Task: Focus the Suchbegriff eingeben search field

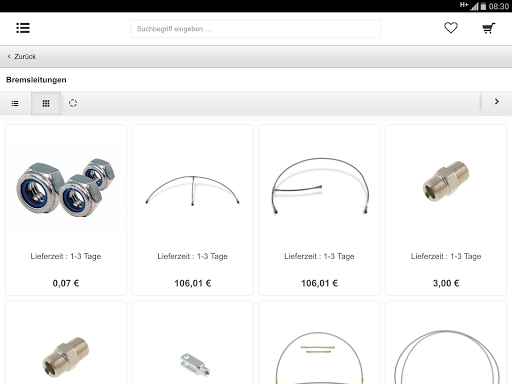Action: (255, 29)
